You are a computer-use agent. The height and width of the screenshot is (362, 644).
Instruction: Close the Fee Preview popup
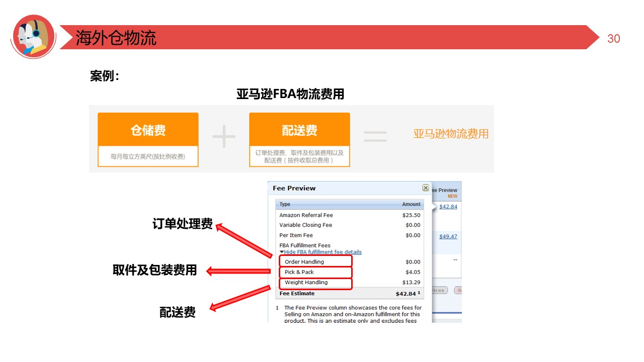pos(426,188)
